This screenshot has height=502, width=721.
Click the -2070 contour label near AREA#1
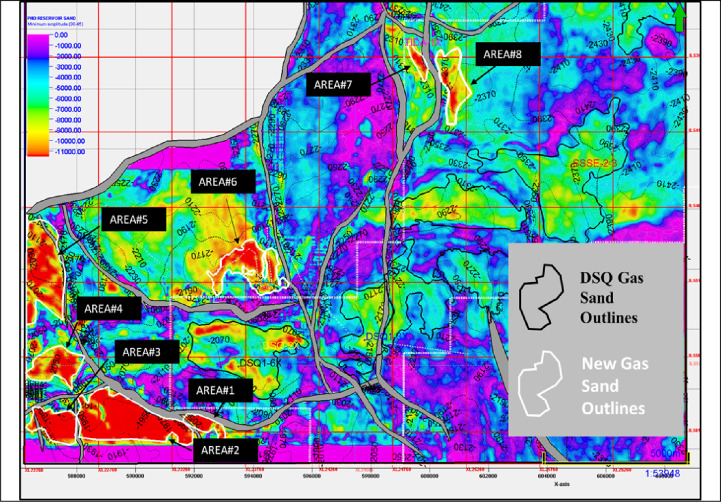(218, 340)
